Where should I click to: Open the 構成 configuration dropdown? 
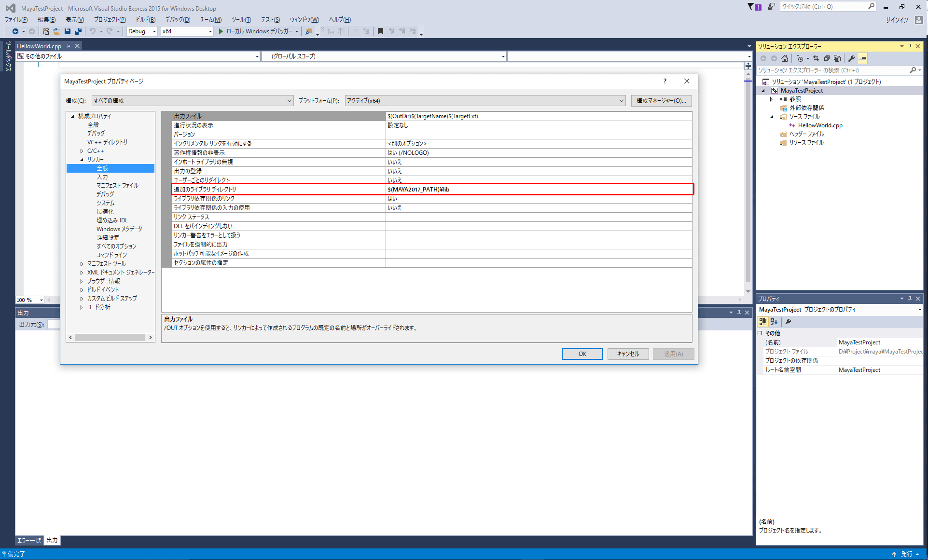tap(192, 100)
